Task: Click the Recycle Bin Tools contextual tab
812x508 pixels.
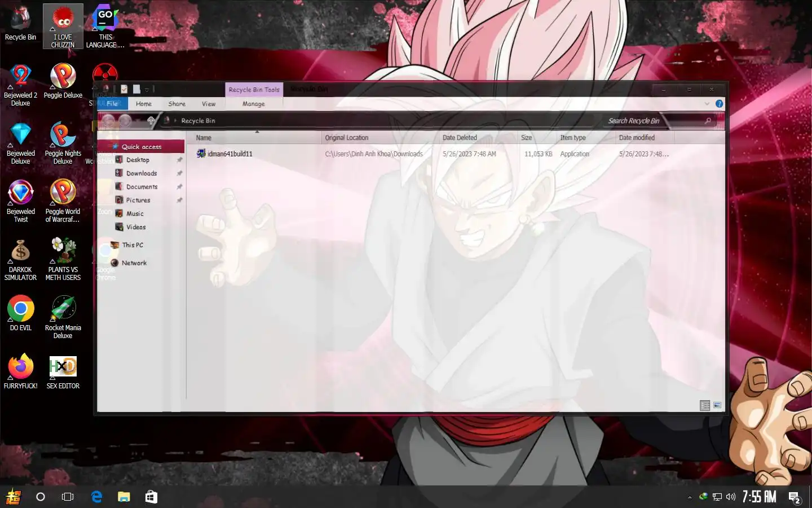Action: [x=254, y=90]
